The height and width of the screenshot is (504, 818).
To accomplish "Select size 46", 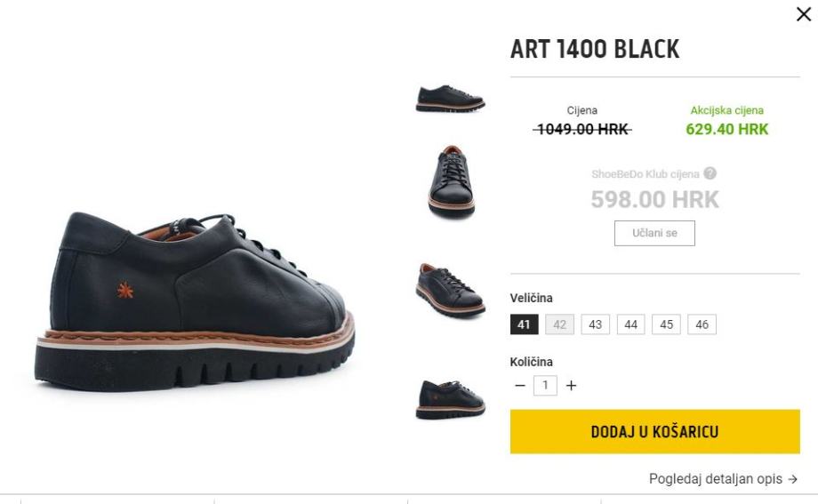I will (702, 324).
